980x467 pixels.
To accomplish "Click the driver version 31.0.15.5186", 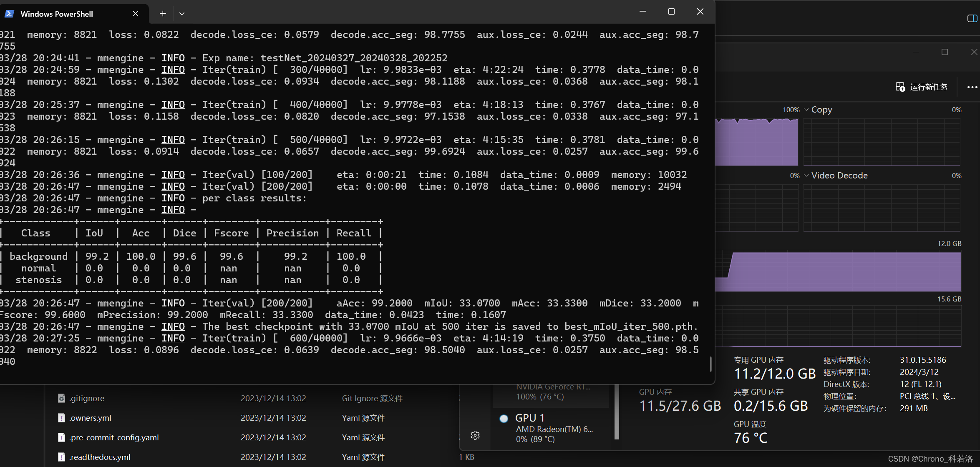I will pyautogui.click(x=923, y=360).
